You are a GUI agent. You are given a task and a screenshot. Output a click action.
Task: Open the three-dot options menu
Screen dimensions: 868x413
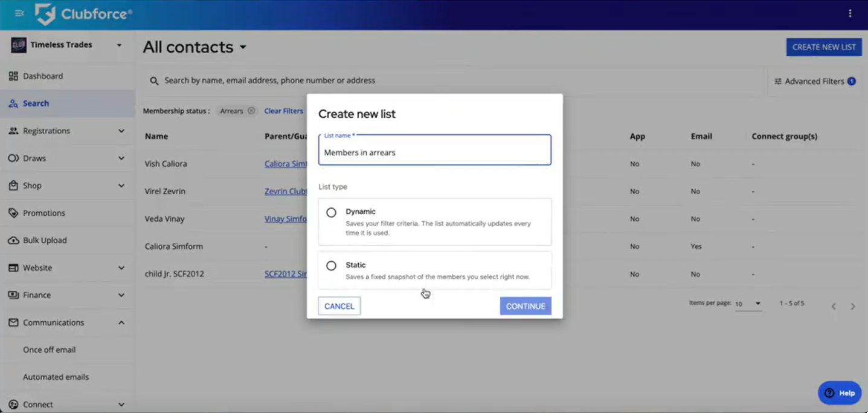850,13
